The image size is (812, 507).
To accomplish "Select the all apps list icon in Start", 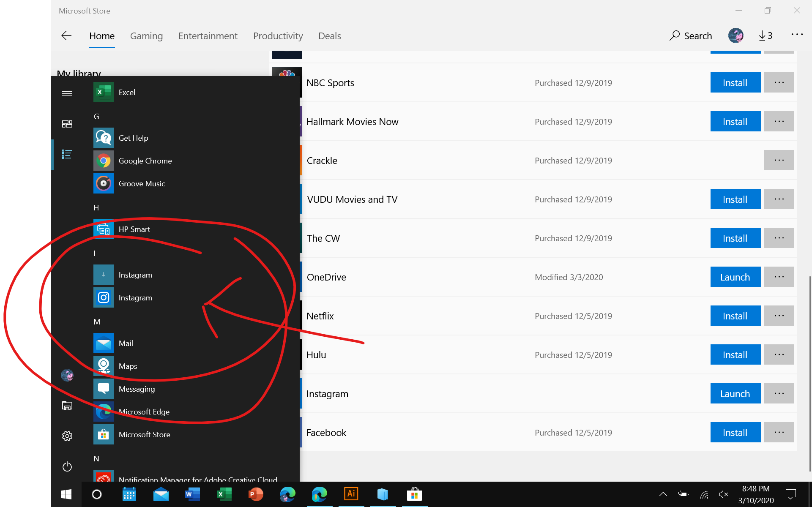I will coord(67,154).
